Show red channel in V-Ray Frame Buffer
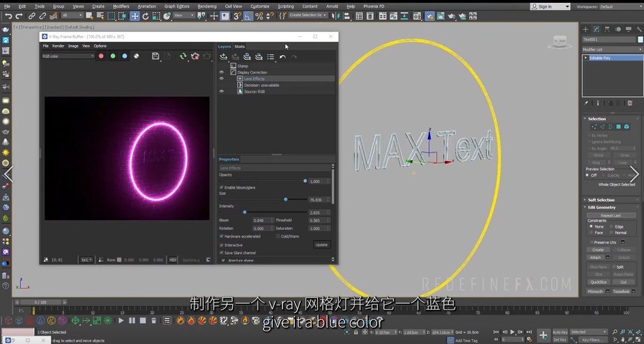The width and height of the screenshot is (644, 344). [x=101, y=56]
